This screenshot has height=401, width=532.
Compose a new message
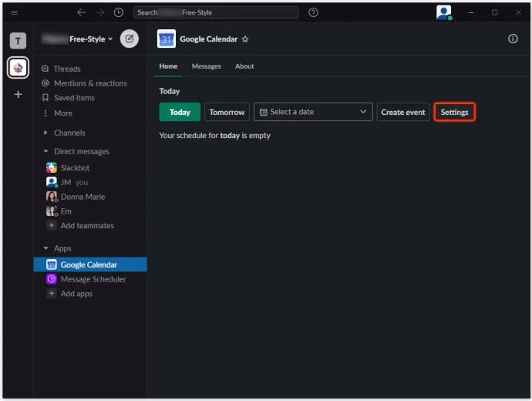pyautogui.click(x=130, y=39)
